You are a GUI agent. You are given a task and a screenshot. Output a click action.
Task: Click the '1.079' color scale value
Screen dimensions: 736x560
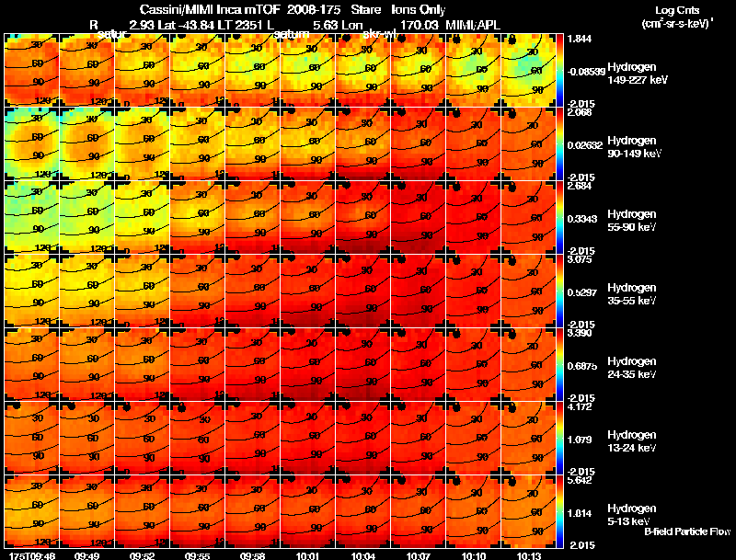click(x=580, y=440)
